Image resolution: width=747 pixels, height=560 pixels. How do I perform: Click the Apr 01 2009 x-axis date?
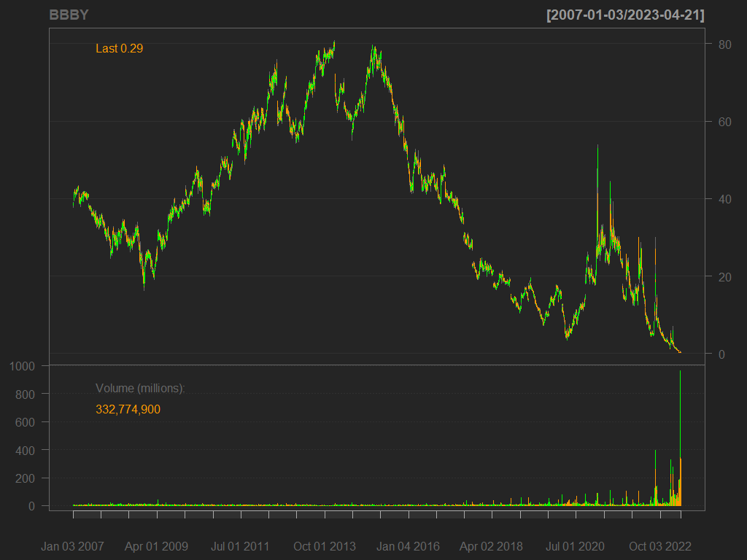point(156,546)
